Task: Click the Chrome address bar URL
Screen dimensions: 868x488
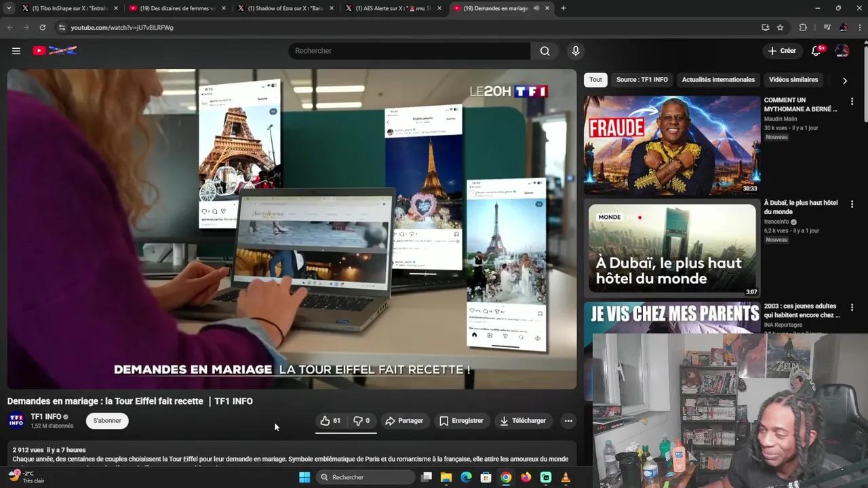Action: [122, 27]
